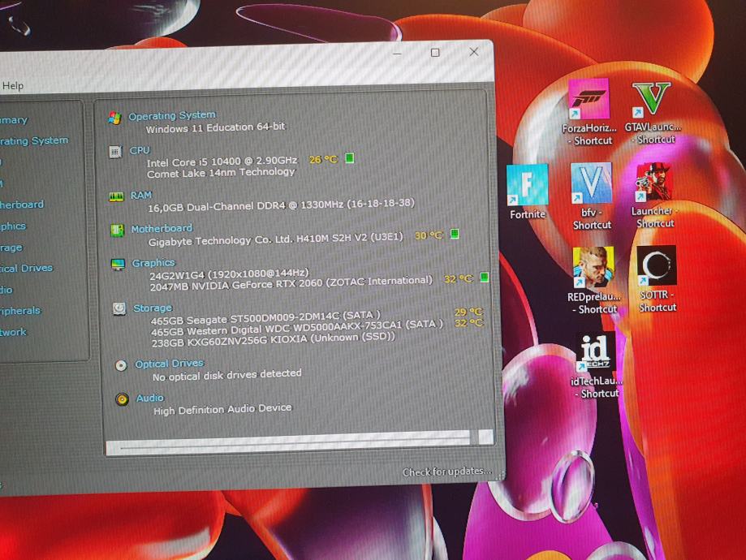Maximize the Speccy window
Viewport: 746px width, 560px height.
pyautogui.click(x=435, y=52)
